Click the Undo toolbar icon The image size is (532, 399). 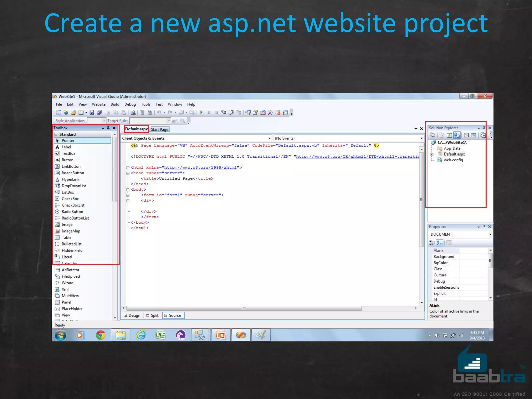(x=159, y=112)
